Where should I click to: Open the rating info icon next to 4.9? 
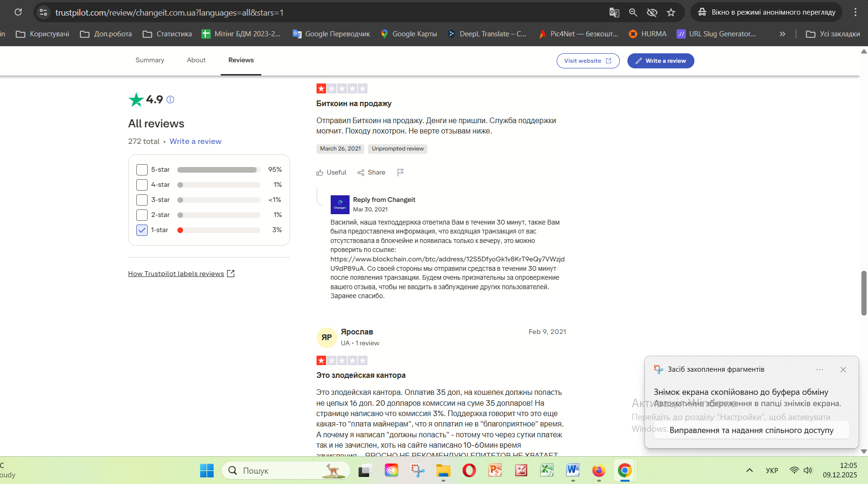tap(170, 100)
